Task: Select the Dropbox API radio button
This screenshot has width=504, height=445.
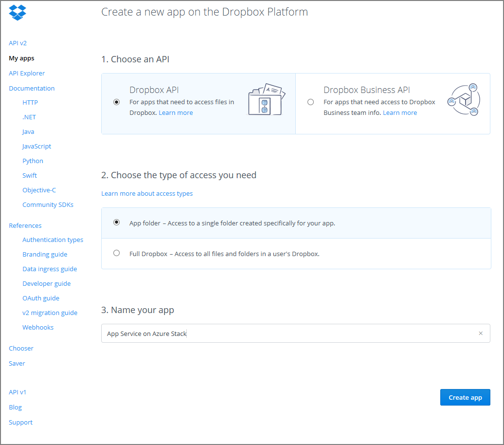Action: tap(116, 102)
